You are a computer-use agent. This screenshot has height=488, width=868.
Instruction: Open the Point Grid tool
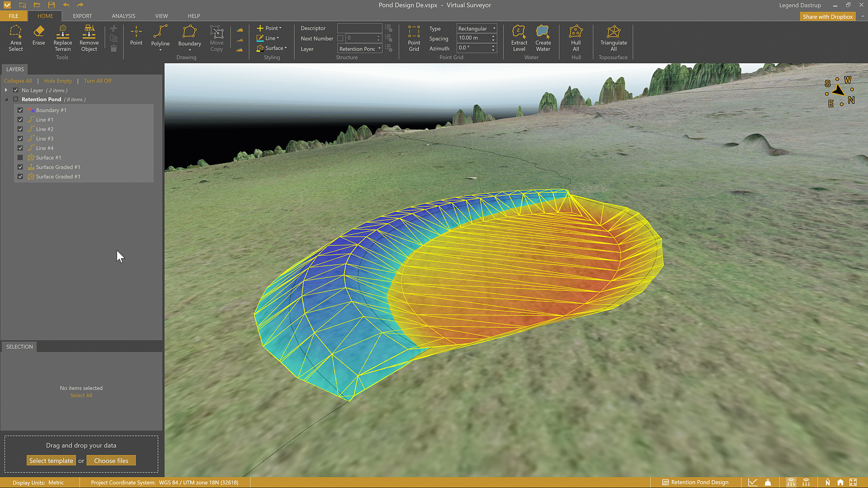414,38
